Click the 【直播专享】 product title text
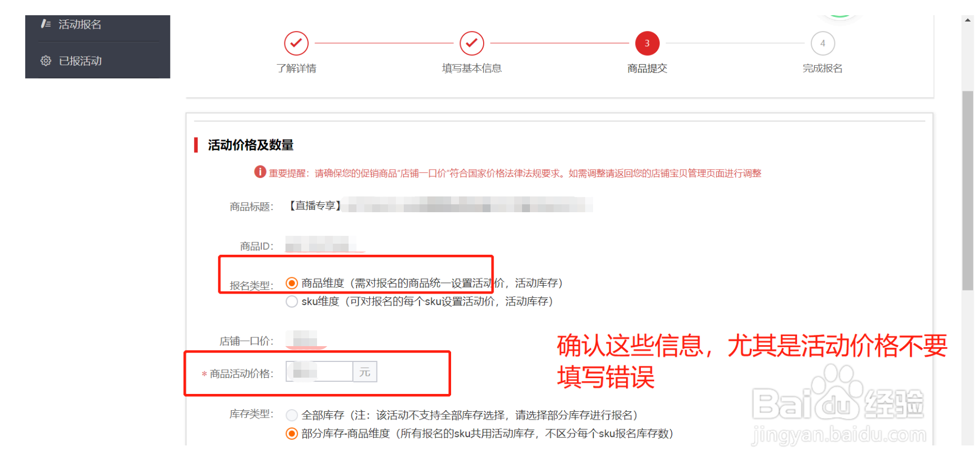The image size is (980, 468). pos(315,205)
